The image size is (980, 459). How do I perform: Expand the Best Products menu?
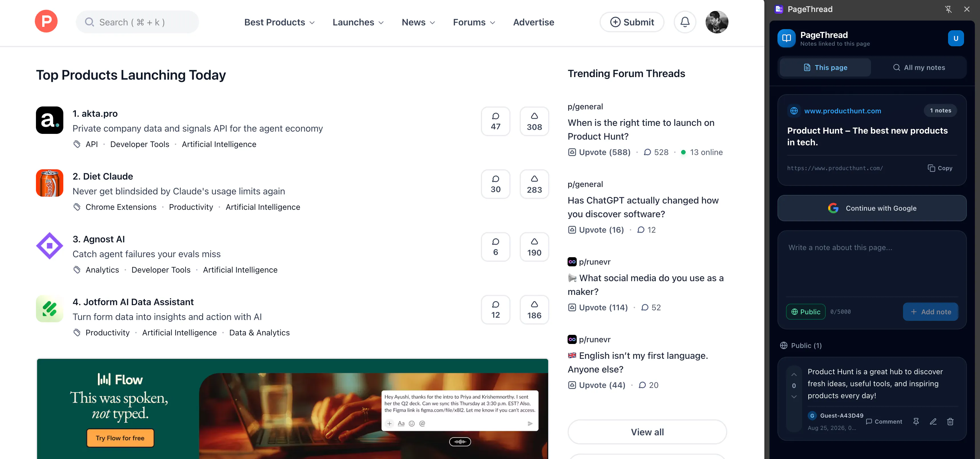tap(280, 22)
